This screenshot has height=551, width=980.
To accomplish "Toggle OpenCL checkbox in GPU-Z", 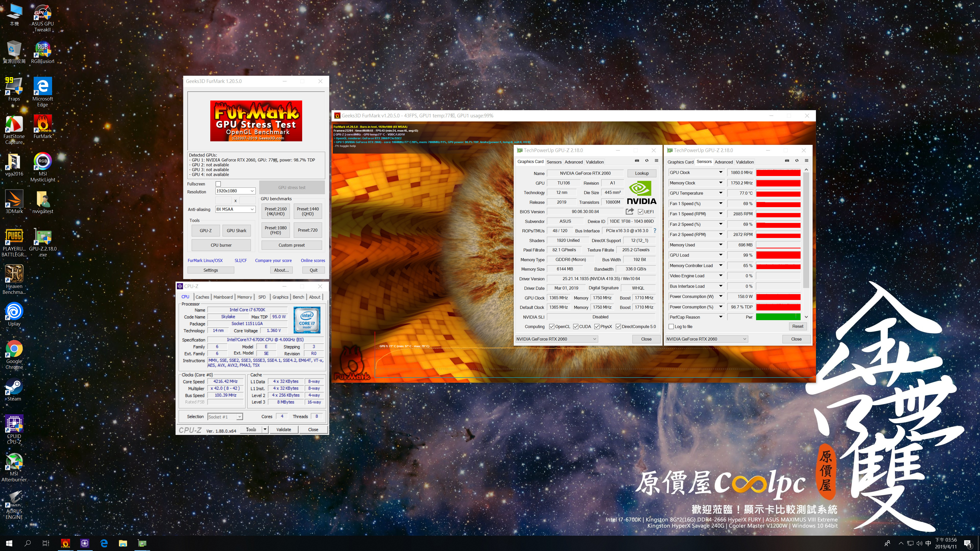I will click(552, 327).
